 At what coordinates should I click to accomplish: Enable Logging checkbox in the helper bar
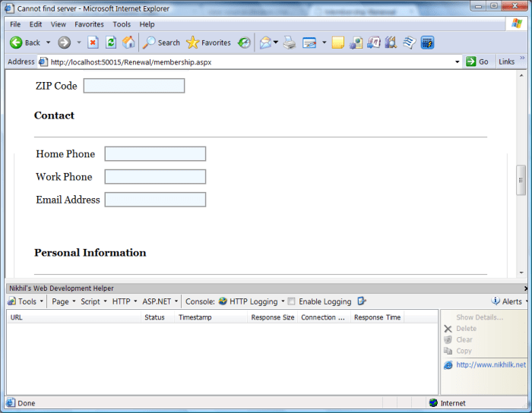click(291, 301)
